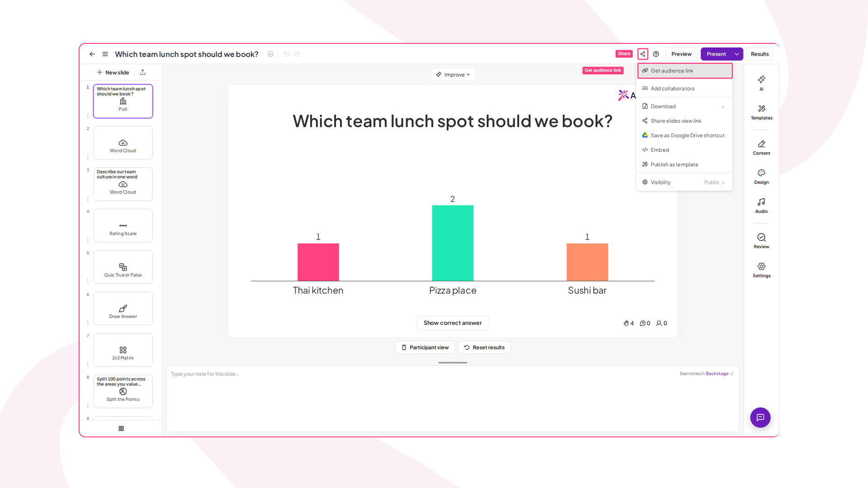Click Reset results button
868x488 pixels.
pyautogui.click(x=484, y=347)
